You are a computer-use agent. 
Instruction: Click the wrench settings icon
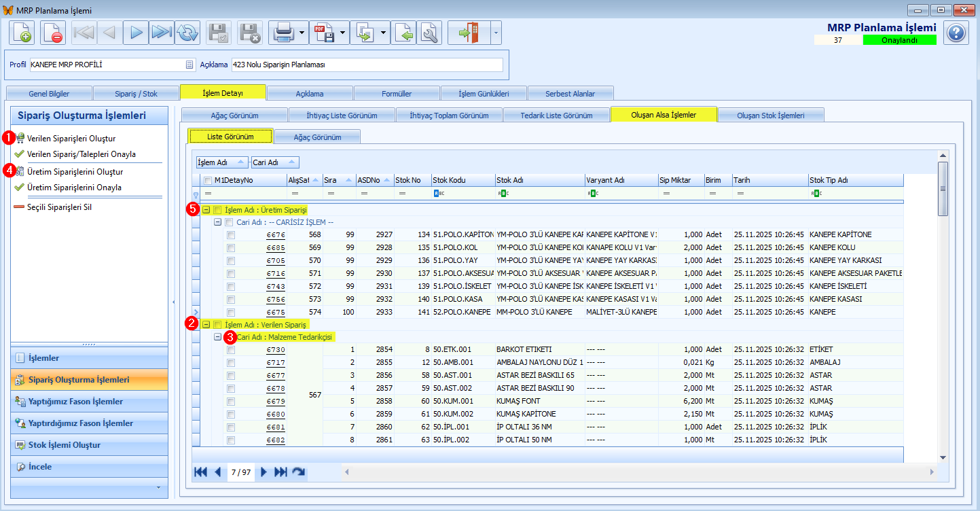tap(429, 33)
